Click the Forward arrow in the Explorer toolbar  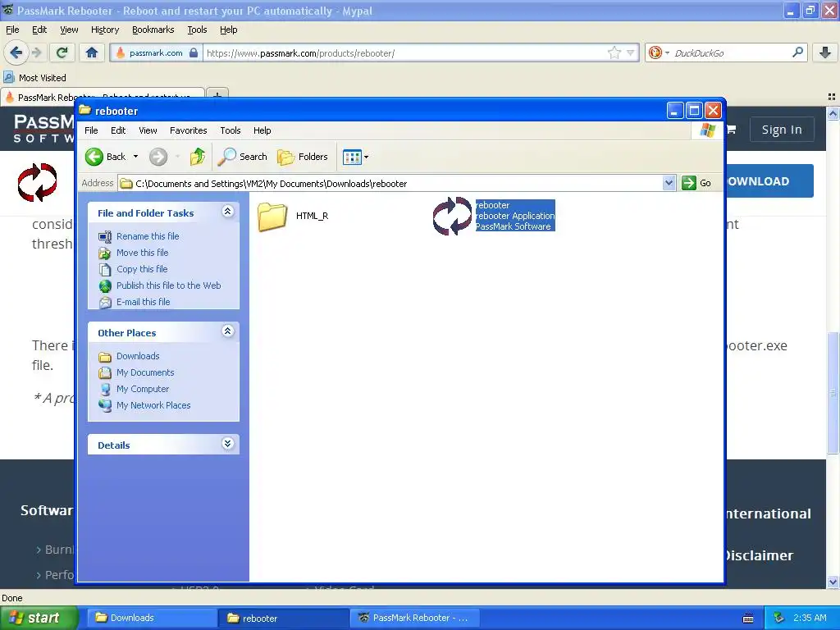coord(158,157)
